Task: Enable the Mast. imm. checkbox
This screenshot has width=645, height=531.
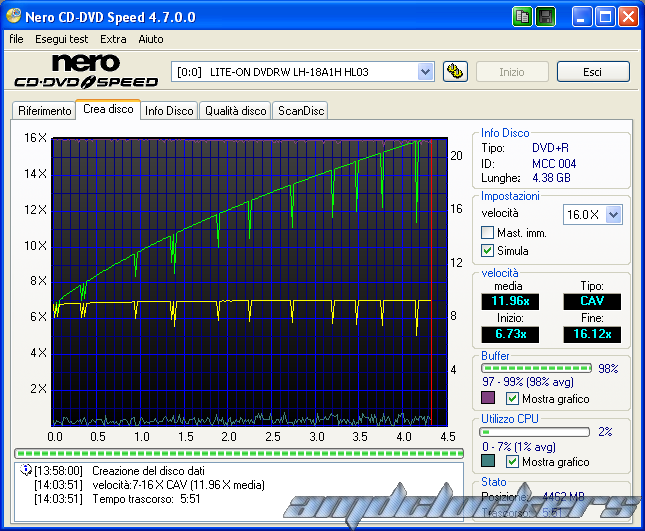Action: click(x=488, y=232)
